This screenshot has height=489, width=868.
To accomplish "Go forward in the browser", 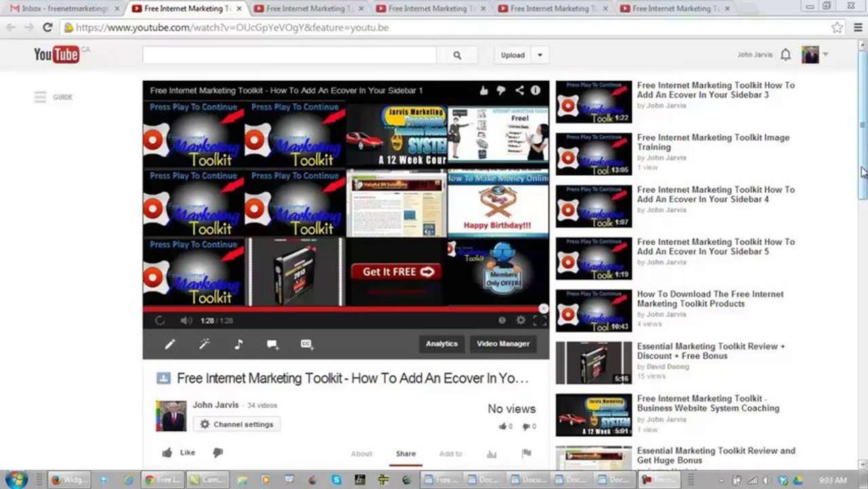I will tap(29, 28).
